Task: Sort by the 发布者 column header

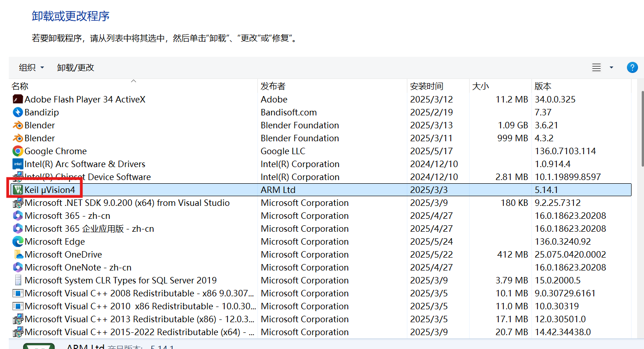Action: [x=332, y=86]
